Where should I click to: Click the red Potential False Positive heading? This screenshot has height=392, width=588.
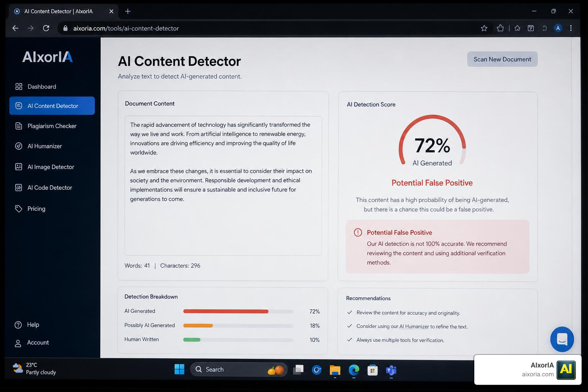click(432, 183)
